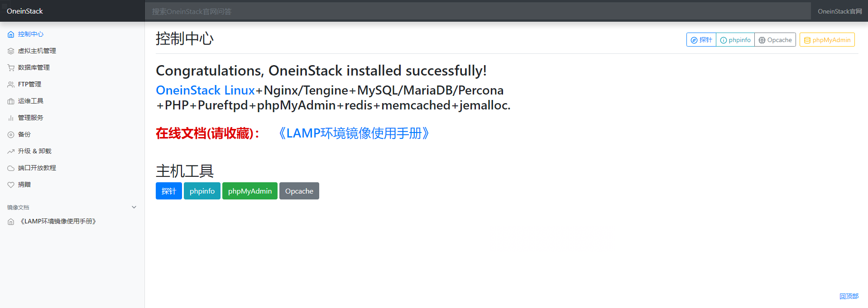
Task: Open the OneinStack hyperlink in description
Action: click(188, 90)
